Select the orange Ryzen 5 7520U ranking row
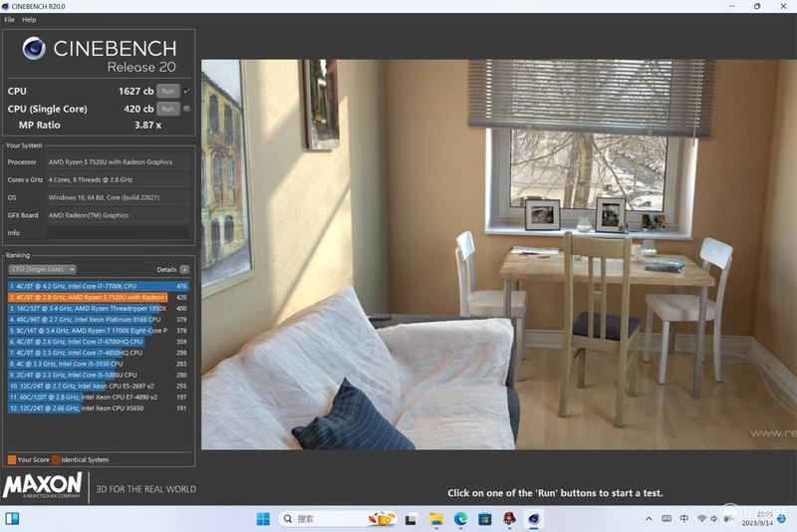 pos(99,297)
